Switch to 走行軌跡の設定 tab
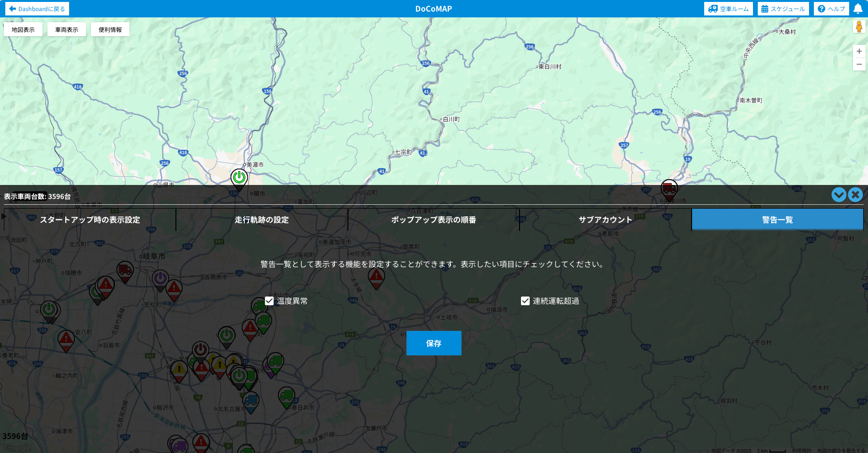The height and width of the screenshot is (453, 868). click(x=261, y=220)
